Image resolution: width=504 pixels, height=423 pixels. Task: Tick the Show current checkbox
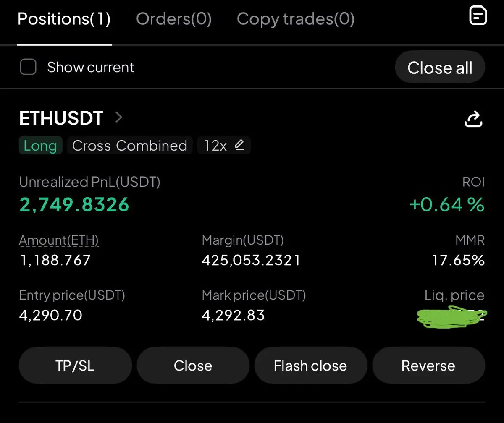click(28, 67)
